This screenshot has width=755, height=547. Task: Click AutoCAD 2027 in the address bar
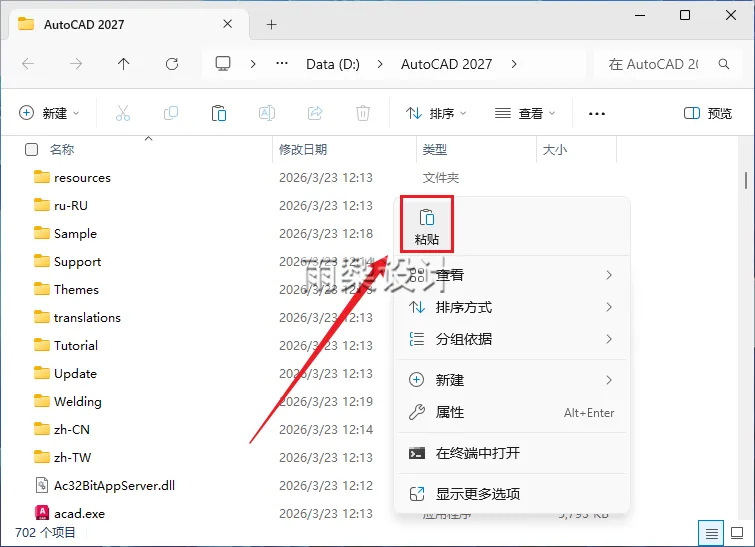[446, 64]
